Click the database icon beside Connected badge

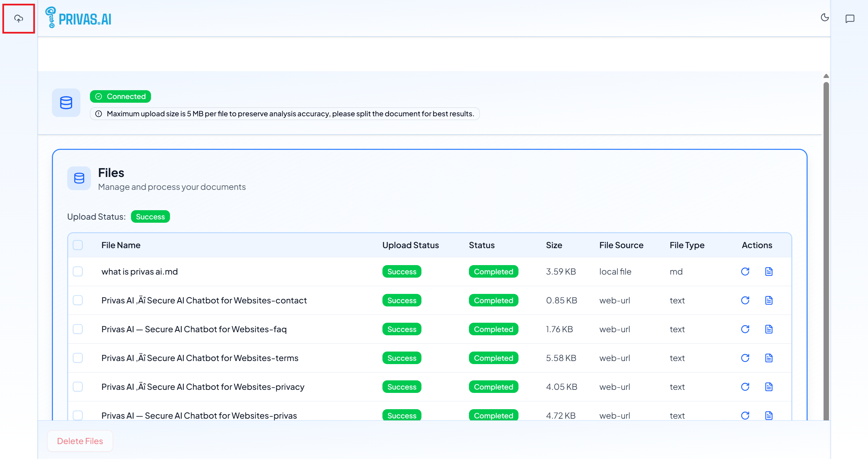(x=66, y=103)
